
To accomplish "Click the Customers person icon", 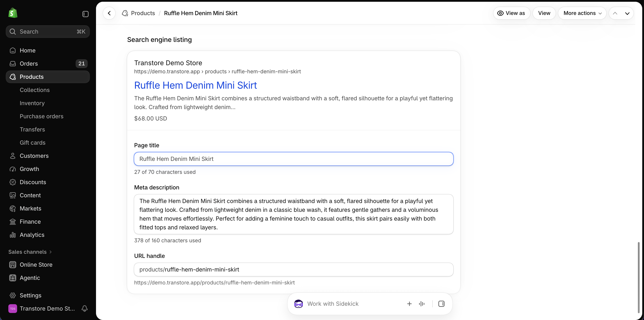I will (12, 156).
